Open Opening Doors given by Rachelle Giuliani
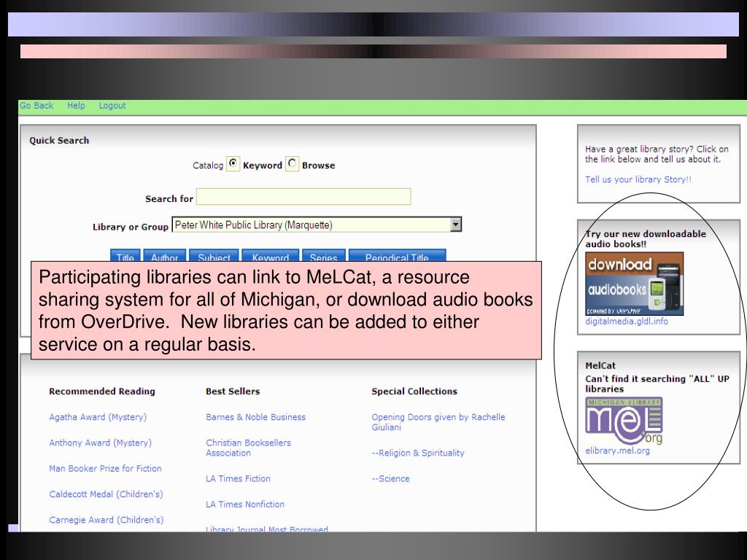 pyautogui.click(x=438, y=422)
